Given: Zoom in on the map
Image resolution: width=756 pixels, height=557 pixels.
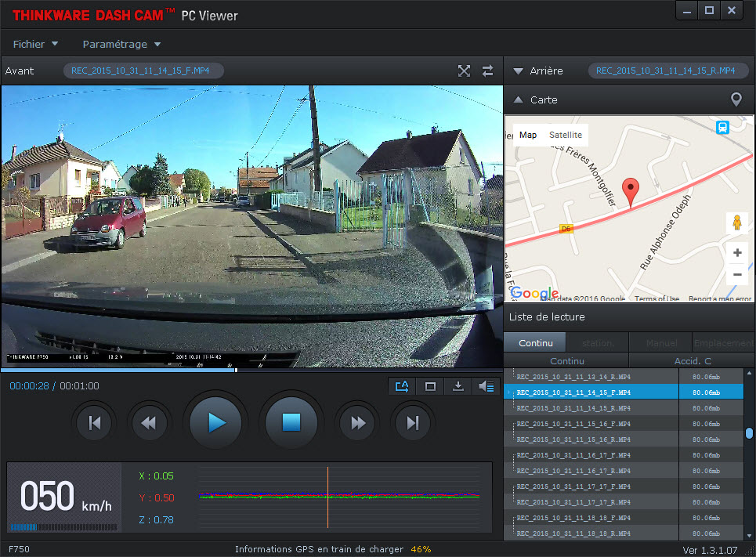Looking at the screenshot, I should click(x=737, y=253).
